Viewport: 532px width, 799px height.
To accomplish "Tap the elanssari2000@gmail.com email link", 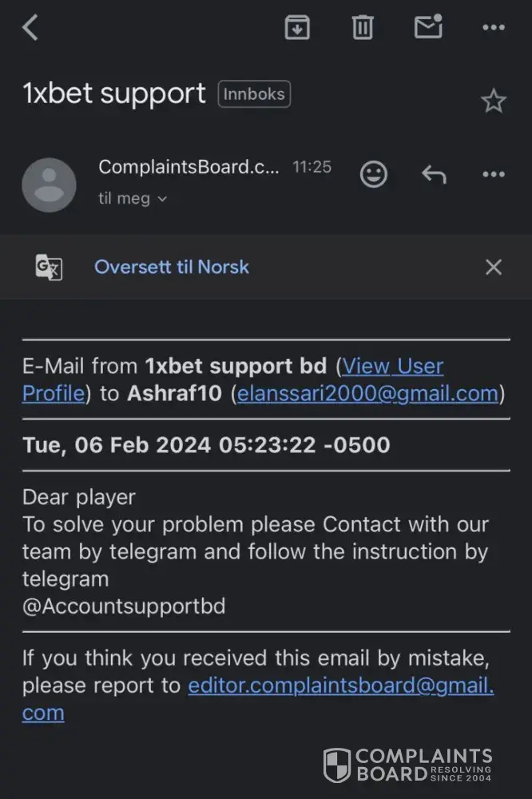I will (x=367, y=393).
